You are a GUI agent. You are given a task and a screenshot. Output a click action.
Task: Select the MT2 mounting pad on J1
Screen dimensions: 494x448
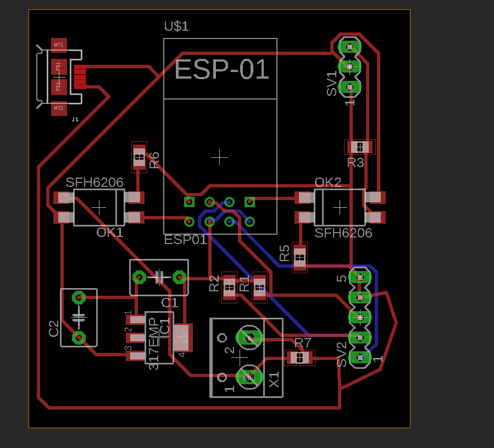[59, 108]
